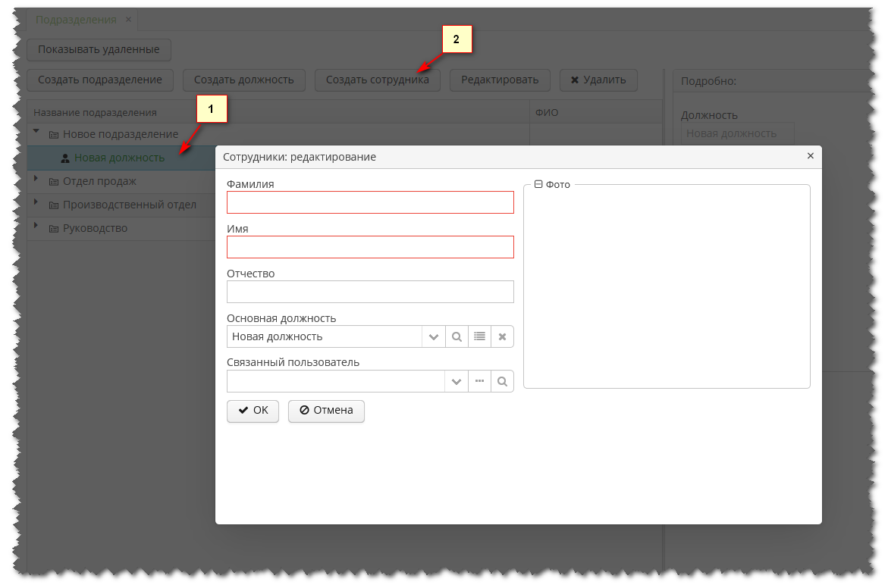Click inside the Фамилия input field

click(369, 202)
